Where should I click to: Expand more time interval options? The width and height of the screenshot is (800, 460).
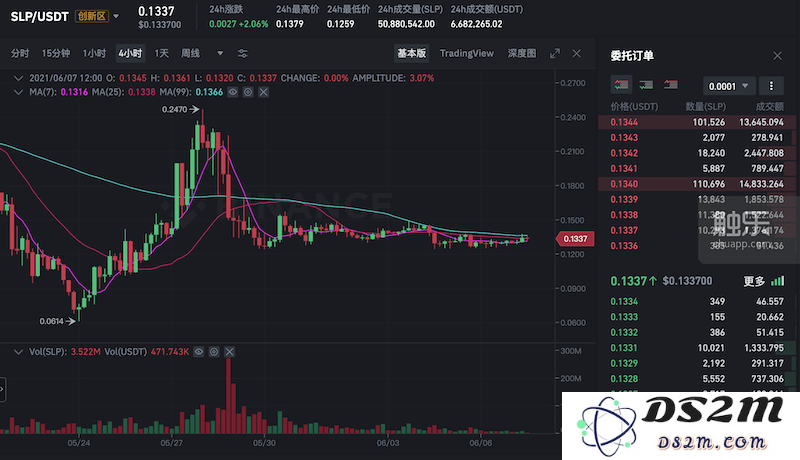(220, 53)
